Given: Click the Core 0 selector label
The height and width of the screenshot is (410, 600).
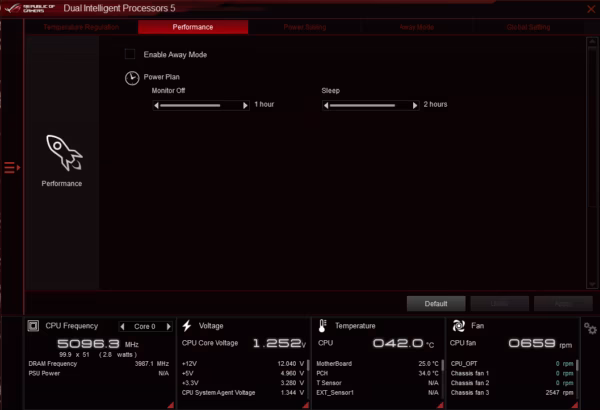Looking at the screenshot, I should pos(145,327).
